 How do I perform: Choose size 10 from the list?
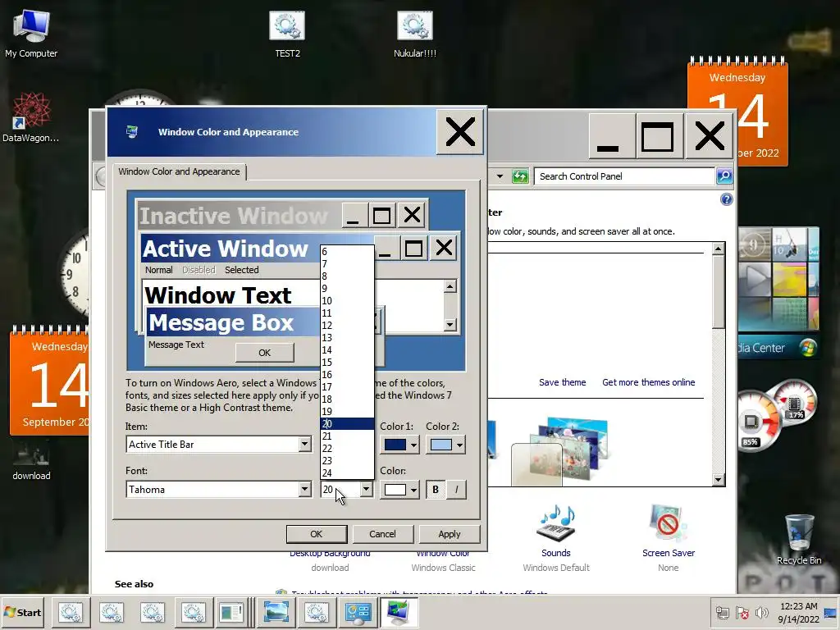point(347,300)
